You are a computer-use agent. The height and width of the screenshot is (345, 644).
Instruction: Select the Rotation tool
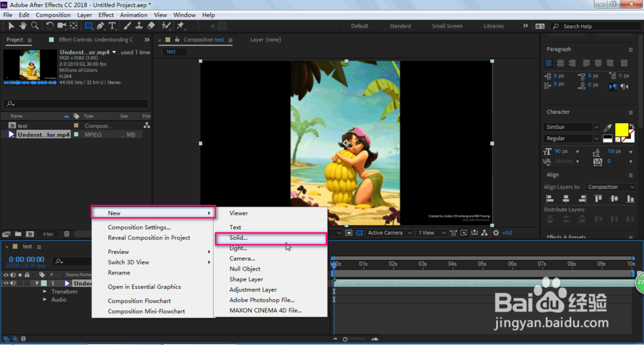coord(50,26)
